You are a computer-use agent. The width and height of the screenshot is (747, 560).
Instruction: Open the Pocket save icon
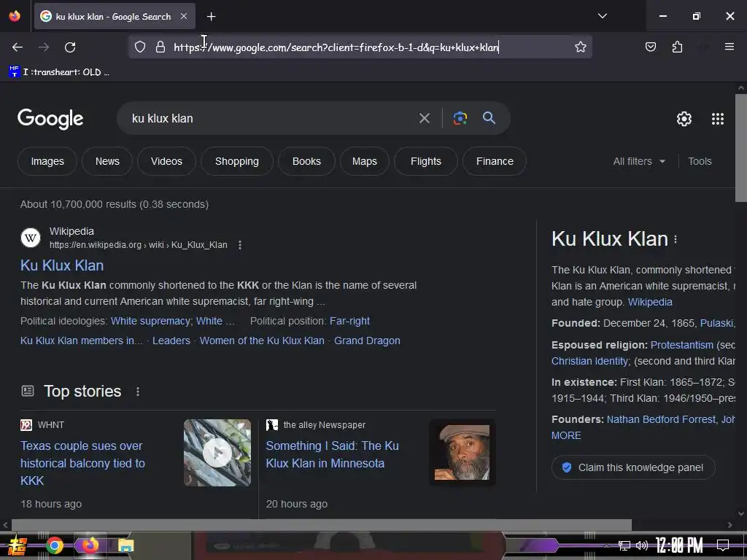click(650, 47)
